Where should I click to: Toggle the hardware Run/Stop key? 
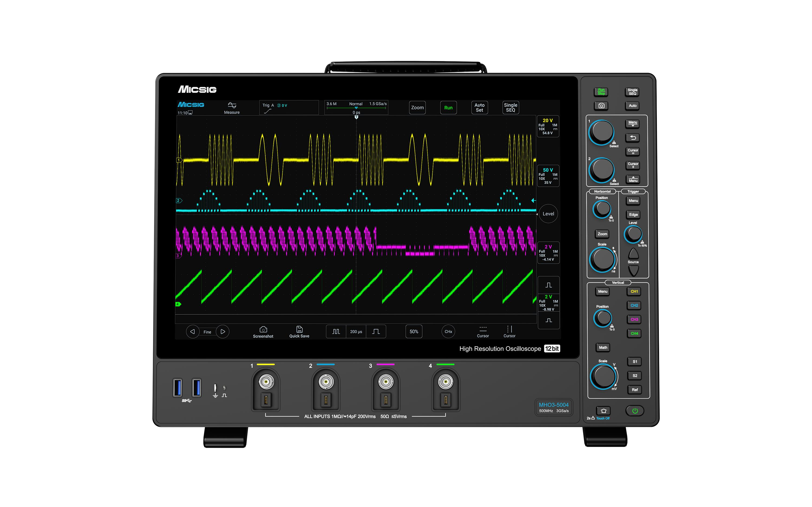[601, 92]
